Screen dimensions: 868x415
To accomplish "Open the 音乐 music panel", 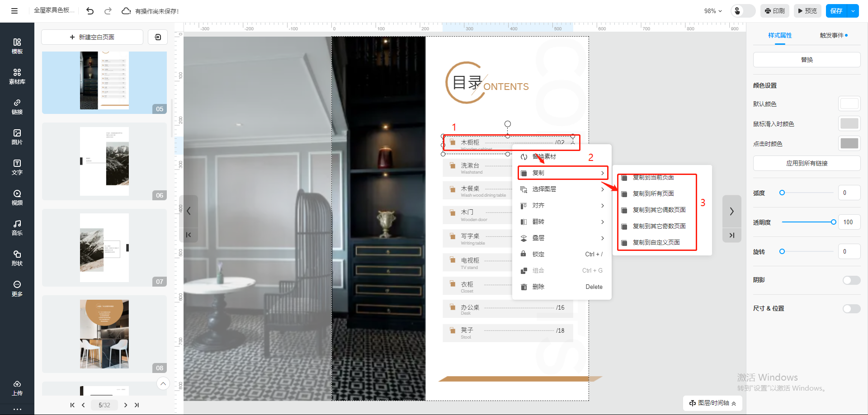I will (17, 227).
